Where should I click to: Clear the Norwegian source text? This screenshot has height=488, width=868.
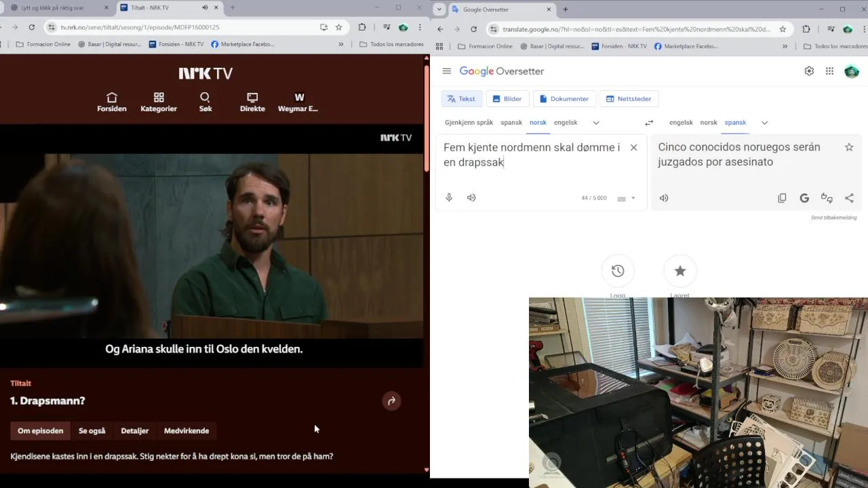(x=634, y=147)
